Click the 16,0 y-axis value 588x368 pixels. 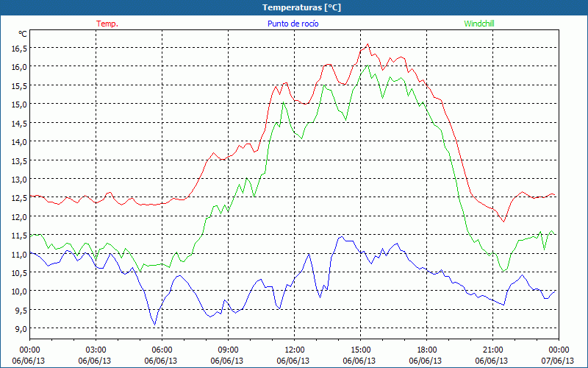tap(19, 67)
